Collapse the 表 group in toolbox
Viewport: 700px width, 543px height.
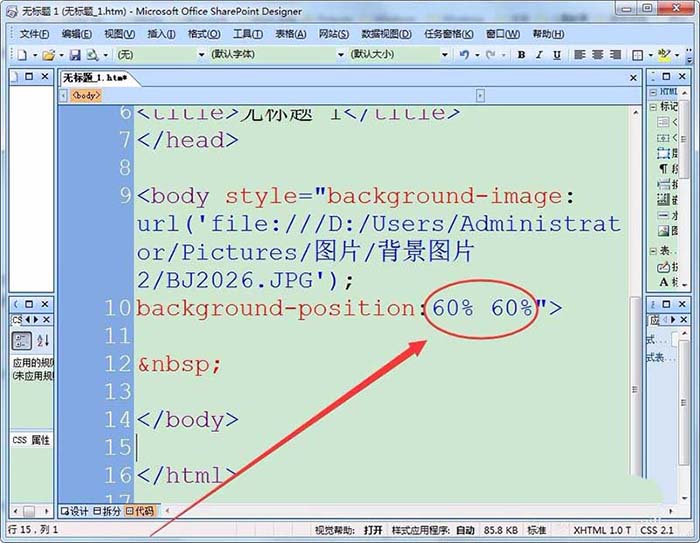point(653,251)
